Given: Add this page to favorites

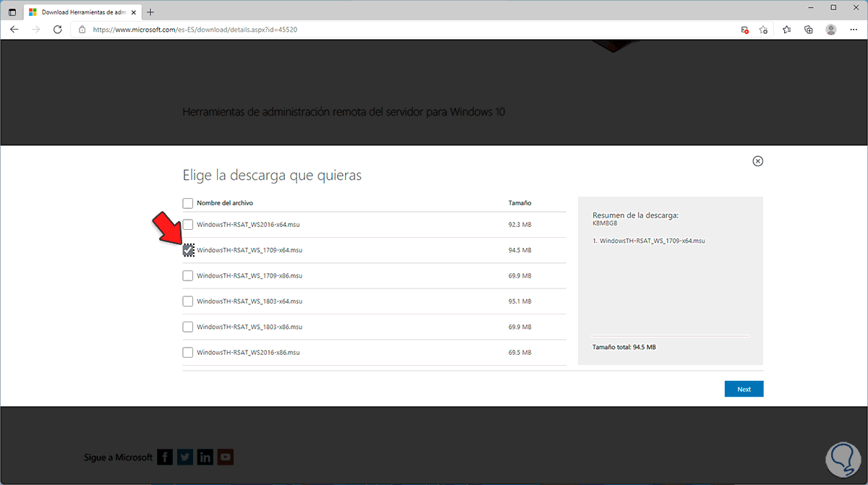Looking at the screenshot, I should (764, 30).
